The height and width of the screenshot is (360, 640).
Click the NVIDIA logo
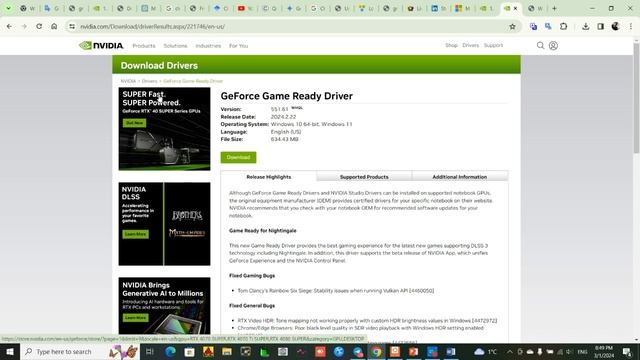point(101,45)
